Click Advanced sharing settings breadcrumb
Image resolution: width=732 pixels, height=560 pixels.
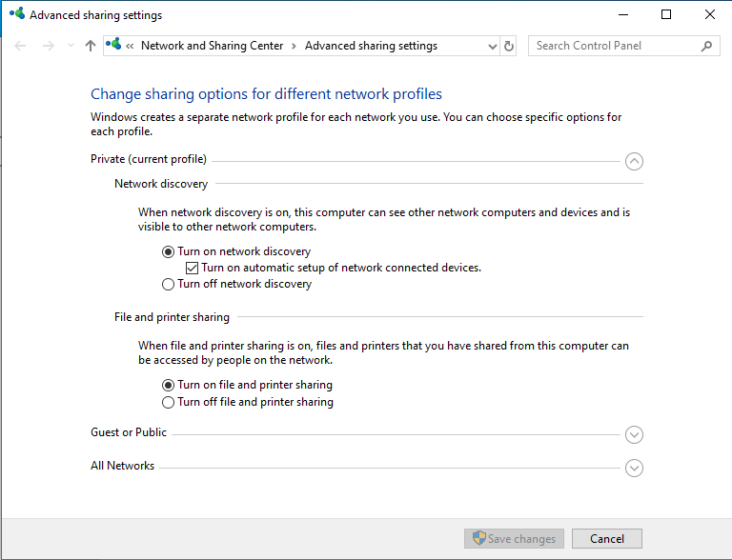(x=371, y=46)
